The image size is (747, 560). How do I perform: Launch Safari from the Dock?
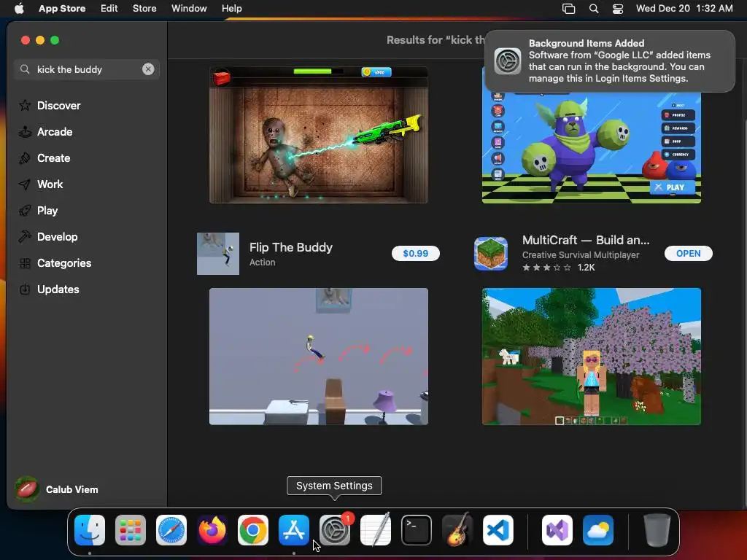(171, 530)
